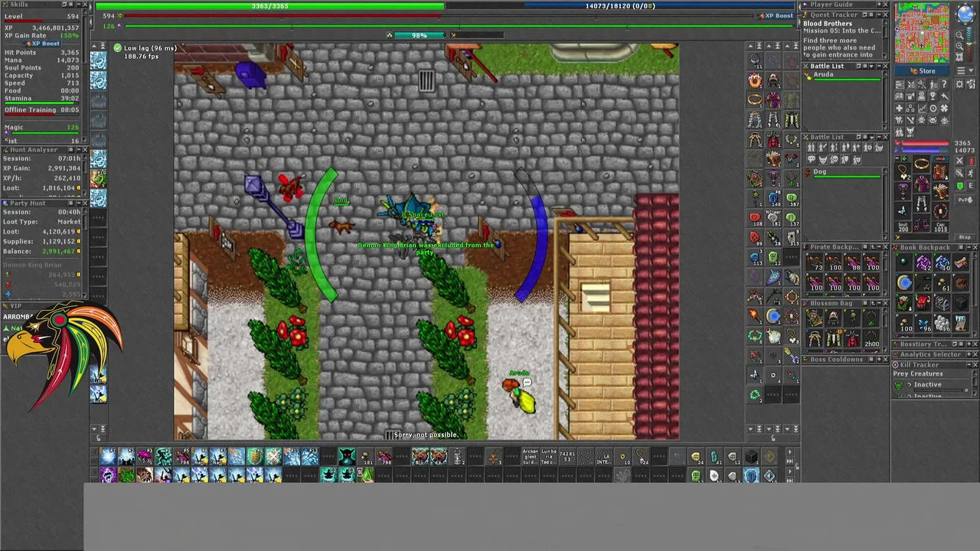This screenshot has width=980, height=551.
Task: Use the dark demon icon in action bar
Action: 347,458
